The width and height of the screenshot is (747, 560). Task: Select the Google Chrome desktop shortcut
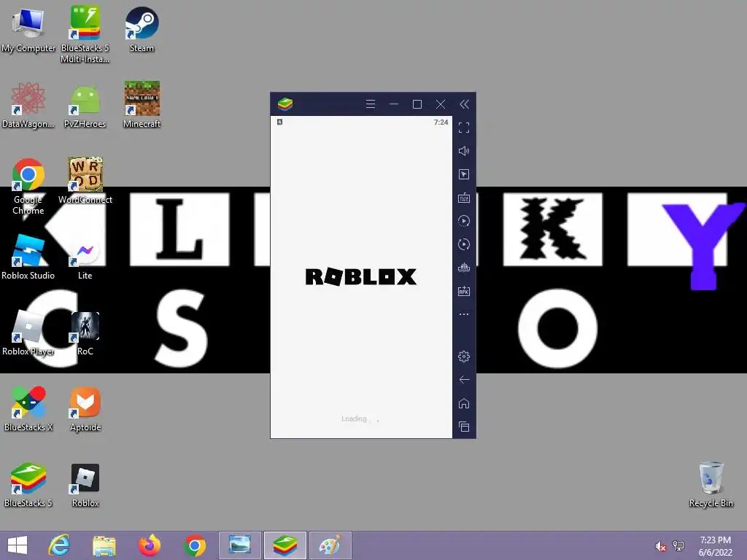tap(28, 186)
